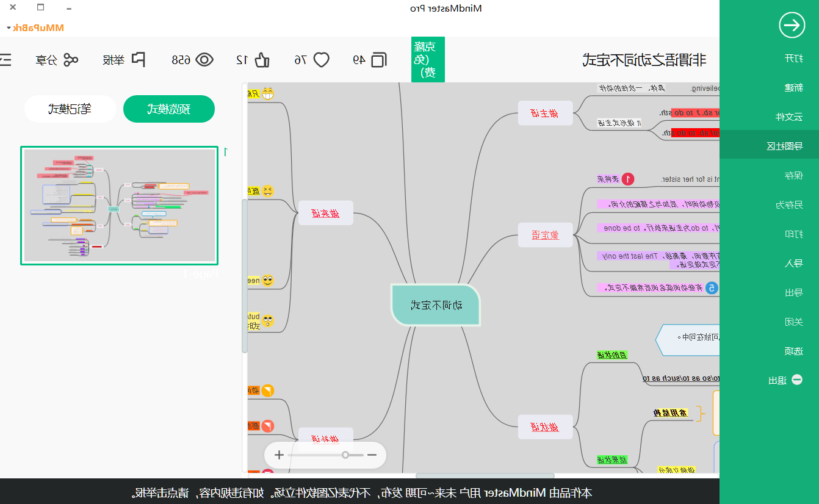Click the horizontal scrollbar under the canvas
The image size is (819, 504).
[485, 476]
